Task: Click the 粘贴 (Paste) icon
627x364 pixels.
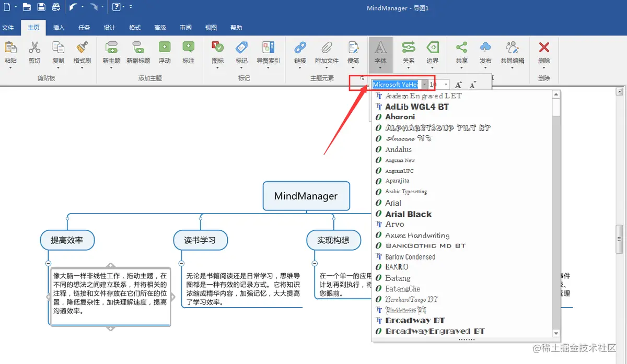Action: pos(10,48)
